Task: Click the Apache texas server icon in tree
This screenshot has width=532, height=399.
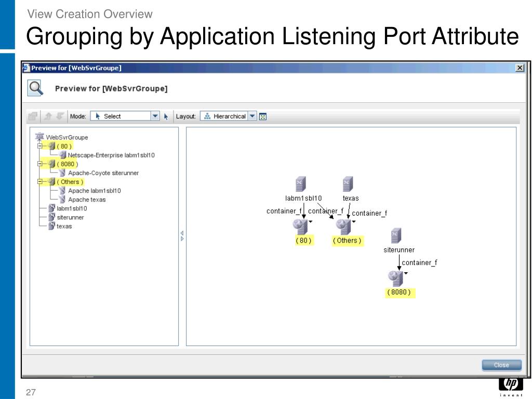Action: pyautogui.click(x=62, y=199)
